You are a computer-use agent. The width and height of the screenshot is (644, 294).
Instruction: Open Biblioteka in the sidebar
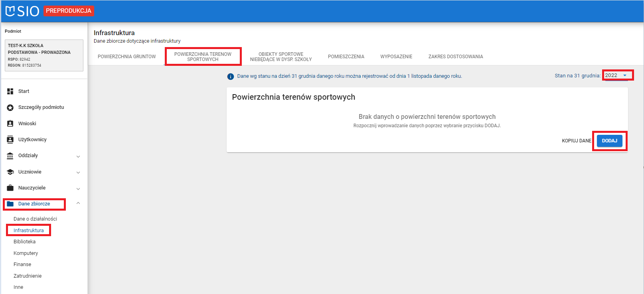tap(24, 242)
